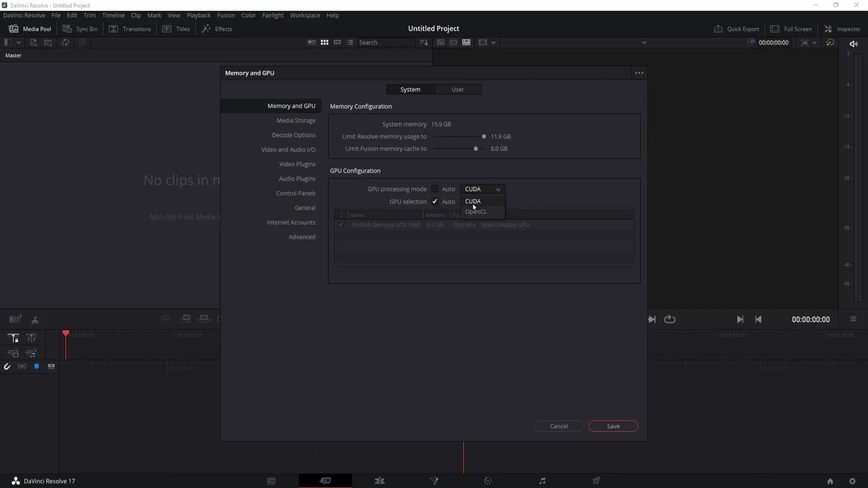The image size is (868, 488).
Task: Click the add track icon
Action: pyautogui.click(x=51, y=366)
